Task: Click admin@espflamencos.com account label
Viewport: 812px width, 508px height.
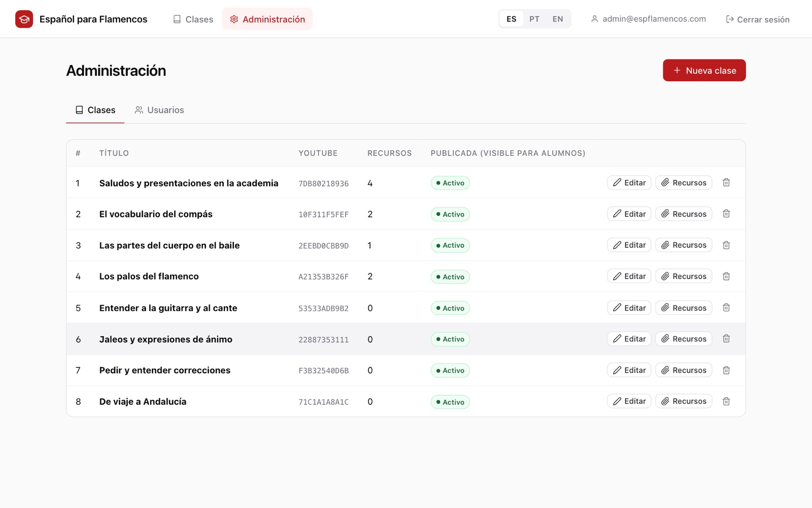Action: 649,19
